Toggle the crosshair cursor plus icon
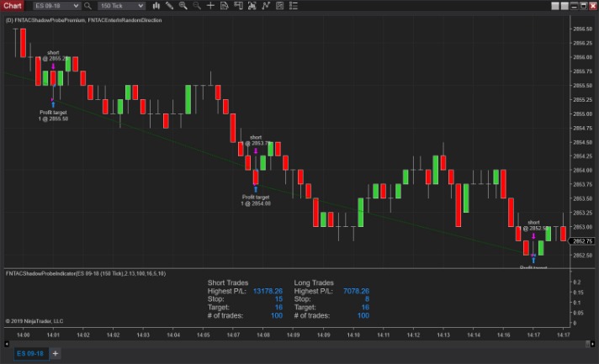 tap(212, 6)
